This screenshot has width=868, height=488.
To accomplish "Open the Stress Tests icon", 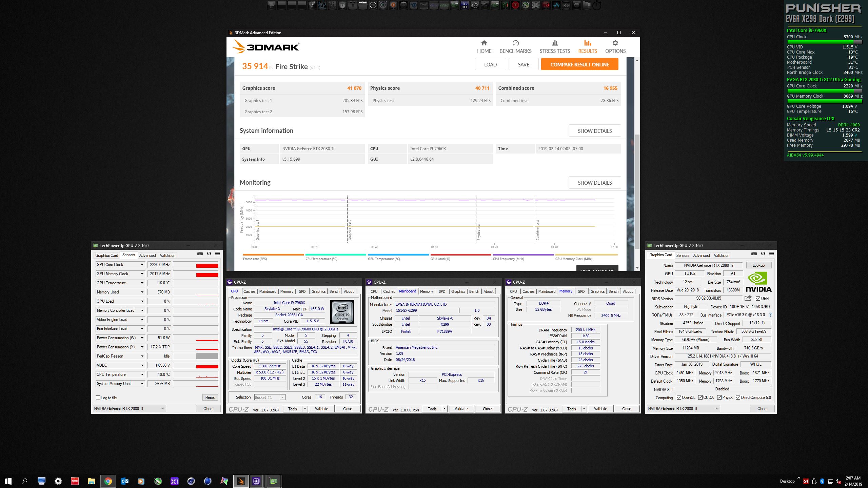I will pyautogui.click(x=555, y=43).
